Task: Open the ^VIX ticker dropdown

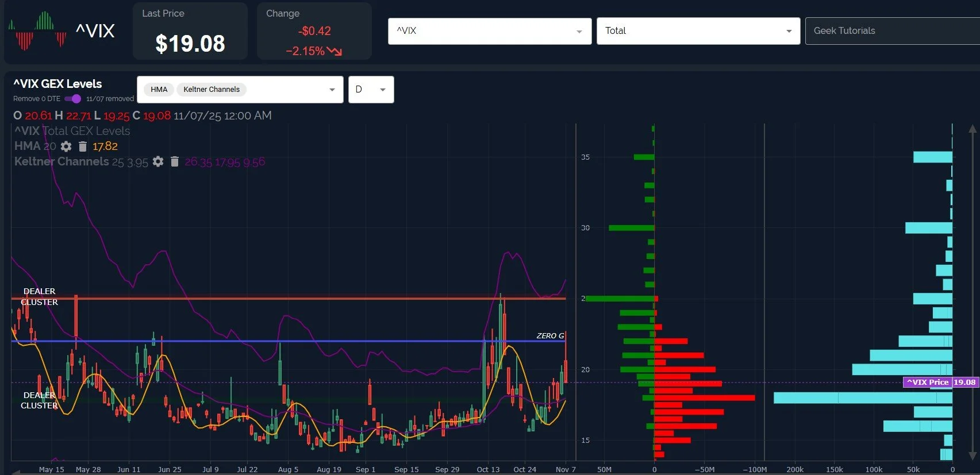Action: (x=490, y=31)
